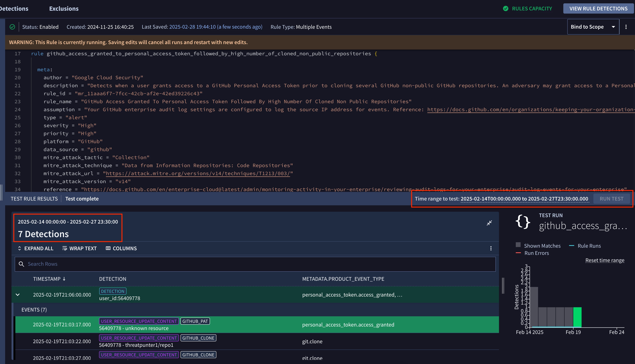Toggle Run Errors legend line
The height and width of the screenshot is (364, 635).
[x=518, y=253]
